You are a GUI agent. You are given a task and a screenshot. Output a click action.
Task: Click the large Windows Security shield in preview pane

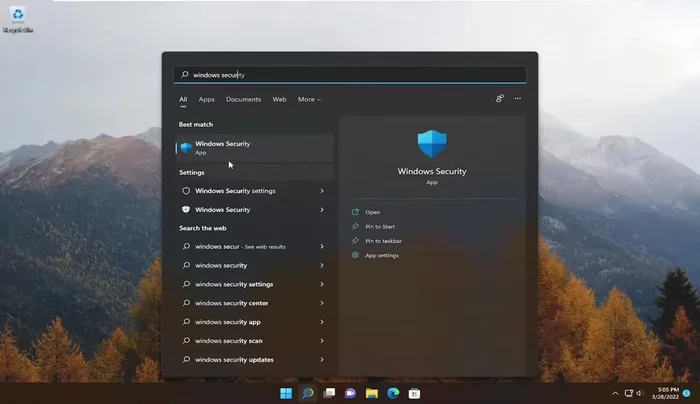[x=432, y=144]
